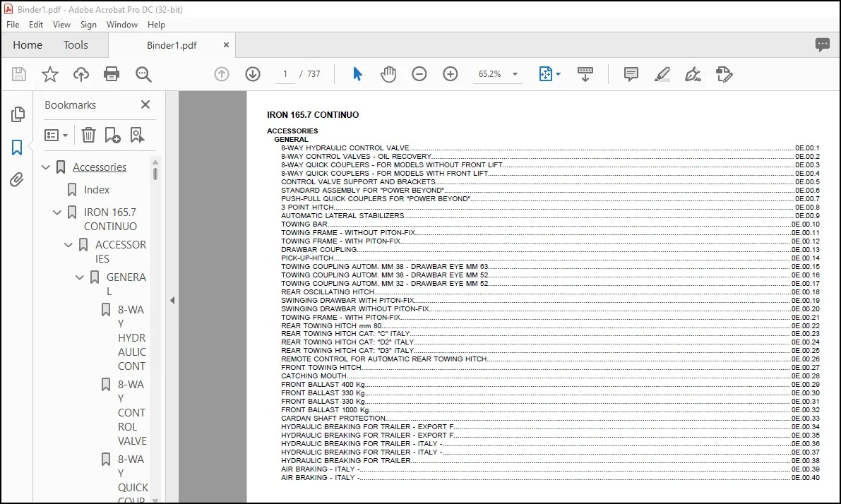Viewport: 841px width, 504px height.
Task: Collapse IRON 165.7 CONTINUO bookmark
Action: 57,212
